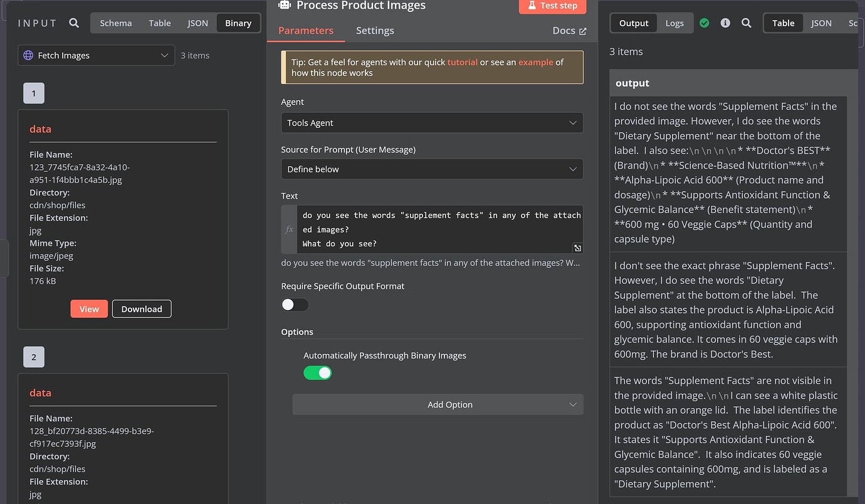Click into the prompt Text field
The width and height of the screenshot is (865, 504).
(x=439, y=229)
